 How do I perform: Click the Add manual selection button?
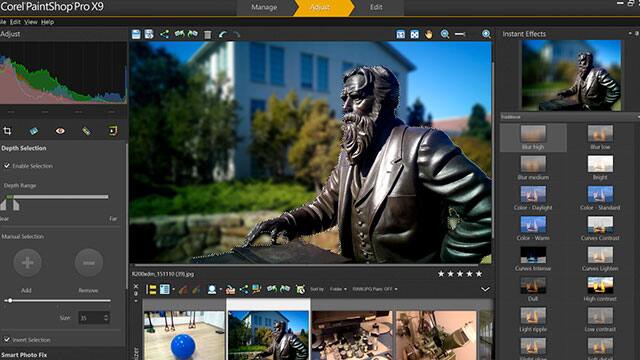(x=27, y=263)
